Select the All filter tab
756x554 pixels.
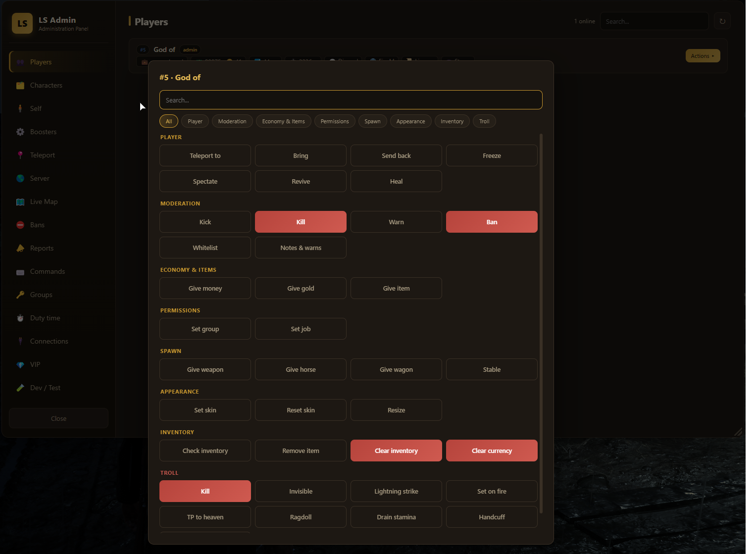pyautogui.click(x=169, y=121)
